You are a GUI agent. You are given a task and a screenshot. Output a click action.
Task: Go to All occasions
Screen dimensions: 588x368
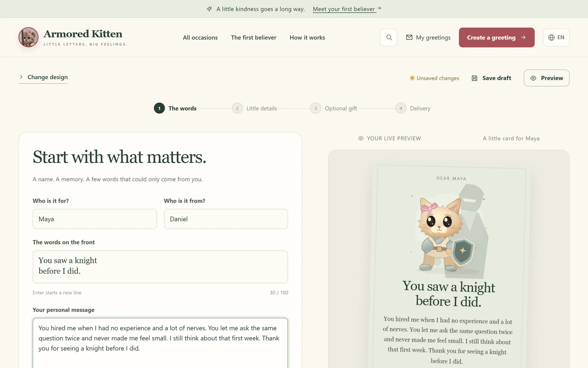click(x=200, y=38)
